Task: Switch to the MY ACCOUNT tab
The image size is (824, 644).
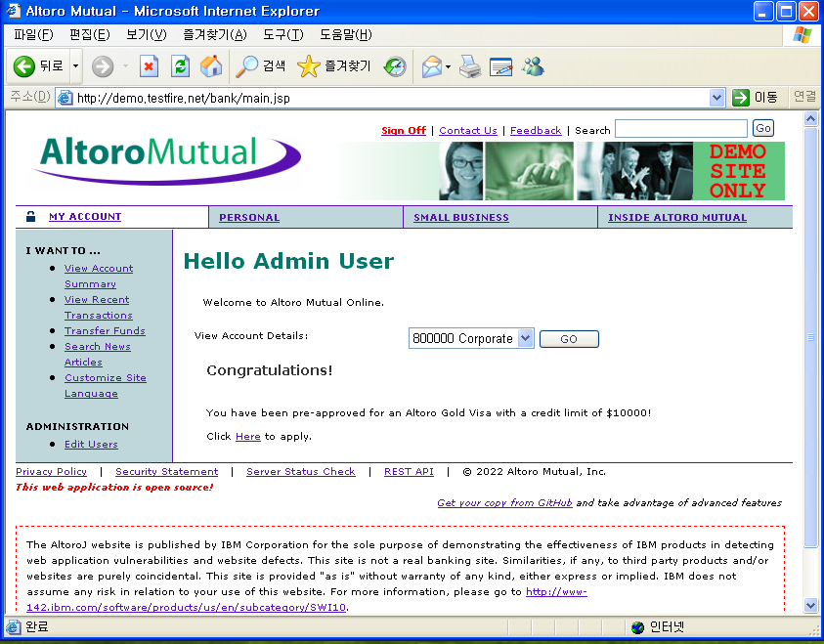Action: (85, 216)
